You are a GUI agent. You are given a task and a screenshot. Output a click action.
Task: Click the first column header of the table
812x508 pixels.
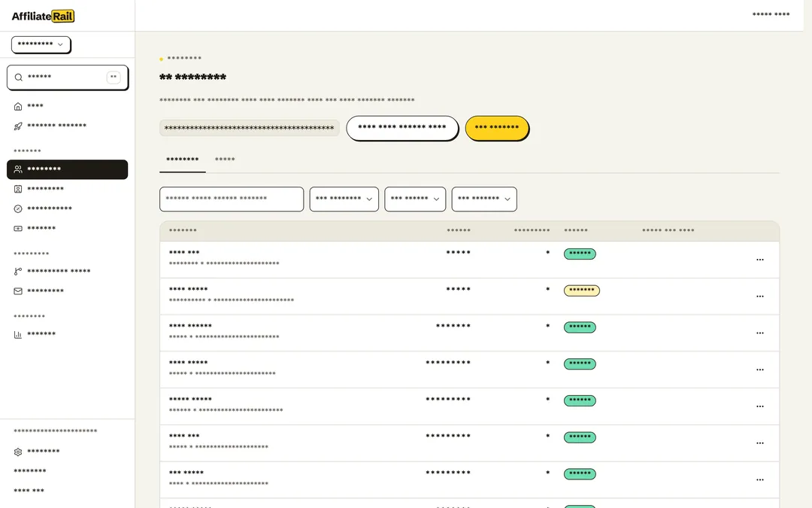point(183,231)
